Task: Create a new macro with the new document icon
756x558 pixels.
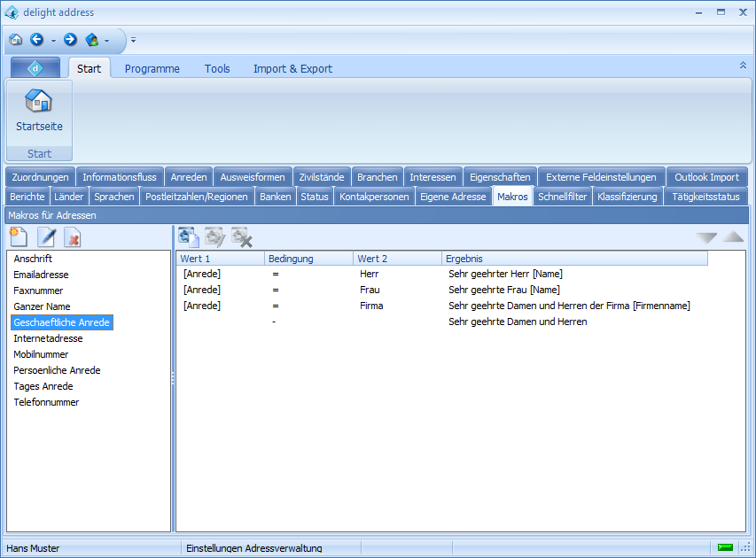Action: pos(19,236)
